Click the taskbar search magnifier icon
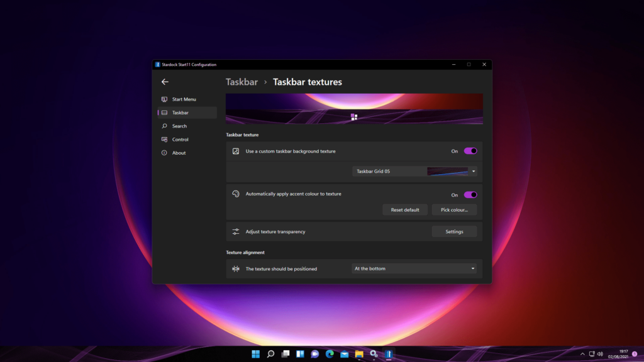Image resolution: width=644 pixels, height=362 pixels. (x=270, y=354)
